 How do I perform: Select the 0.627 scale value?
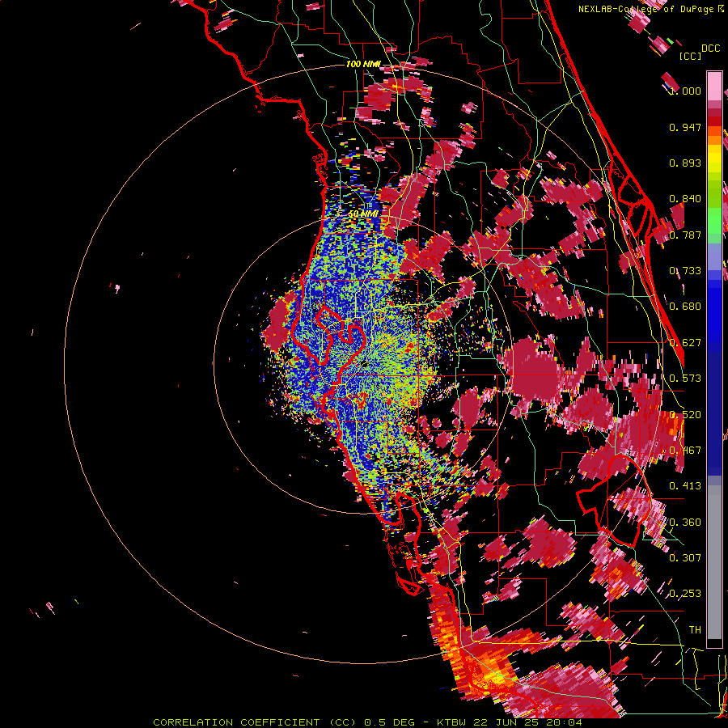[x=685, y=343]
